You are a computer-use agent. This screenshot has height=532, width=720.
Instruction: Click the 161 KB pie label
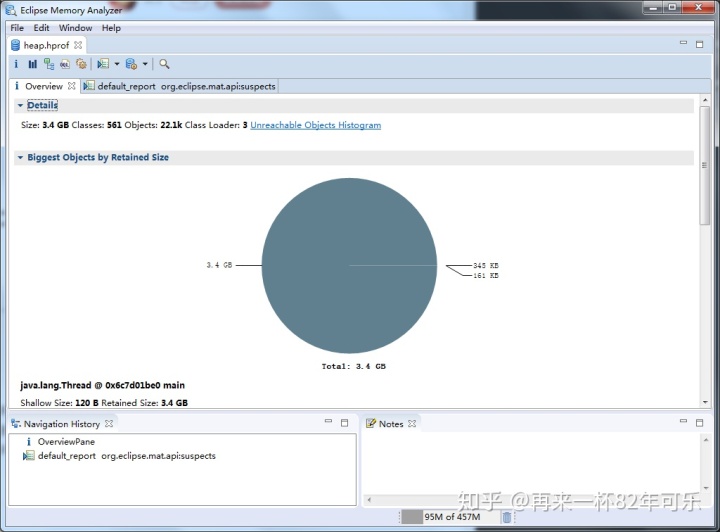tap(486, 276)
